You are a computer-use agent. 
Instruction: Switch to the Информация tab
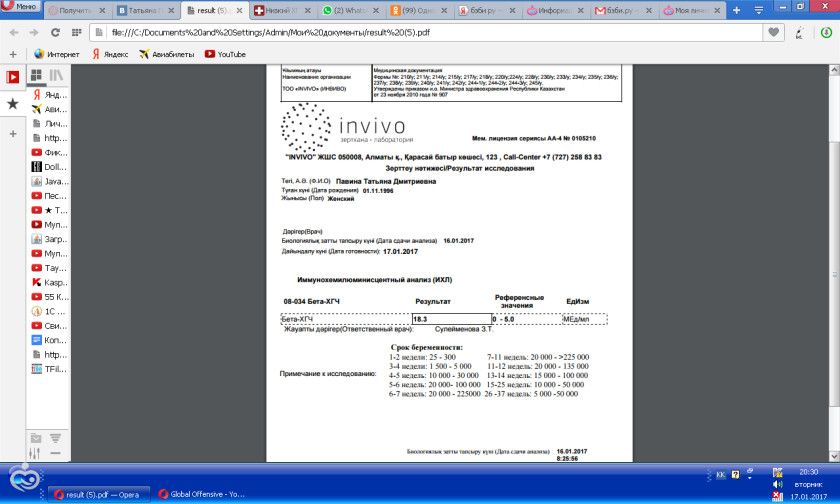coord(555,10)
